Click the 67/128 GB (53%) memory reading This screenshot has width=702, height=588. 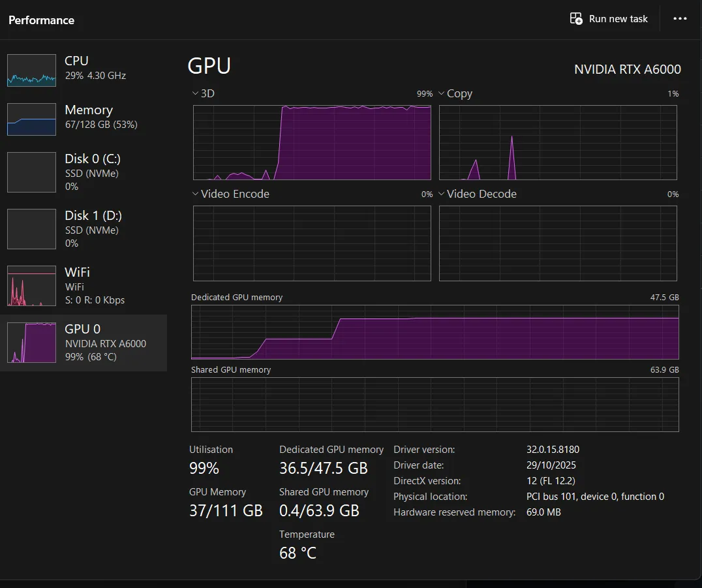101,125
